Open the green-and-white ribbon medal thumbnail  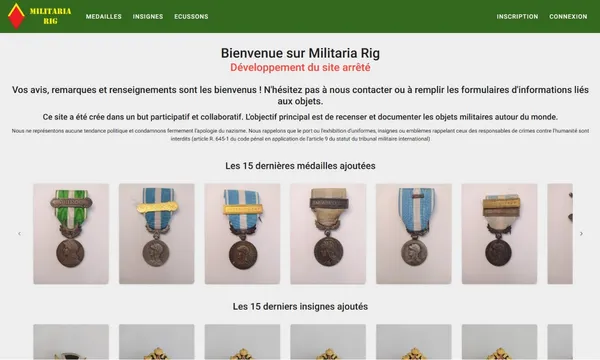[71, 234]
